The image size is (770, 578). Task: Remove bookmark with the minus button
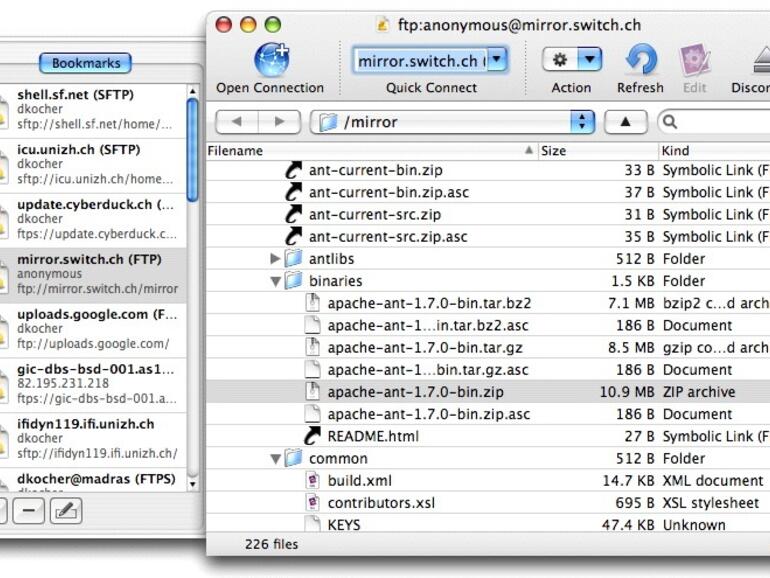pyautogui.click(x=28, y=511)
